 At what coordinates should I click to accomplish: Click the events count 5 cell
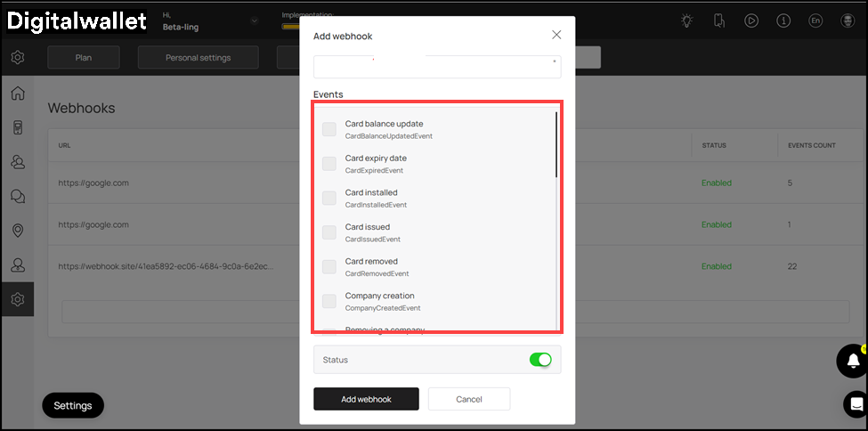pos(790,183)
